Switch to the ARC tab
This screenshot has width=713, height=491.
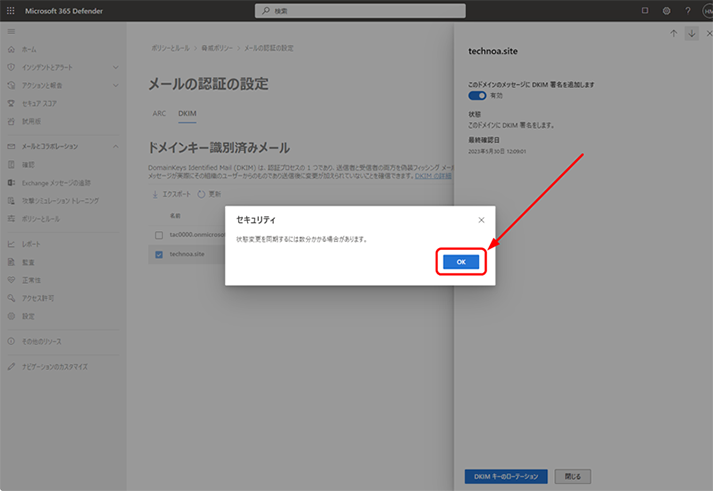(x=159, y=114)
